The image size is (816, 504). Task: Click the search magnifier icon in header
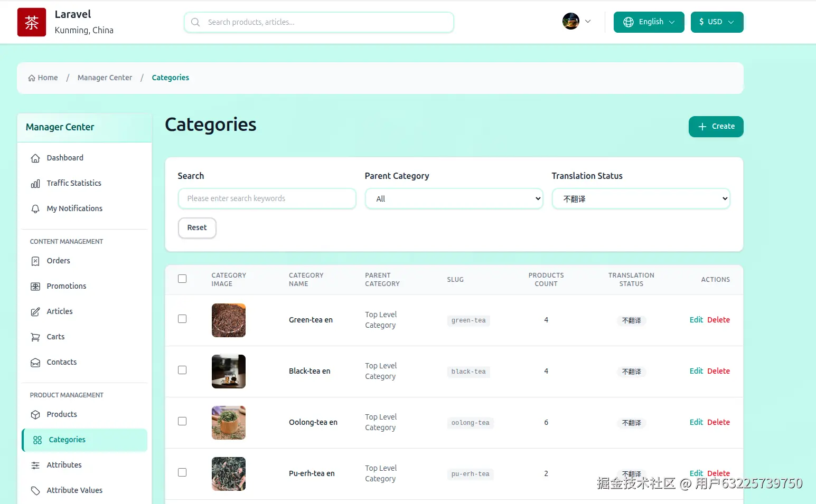[195, 22]
